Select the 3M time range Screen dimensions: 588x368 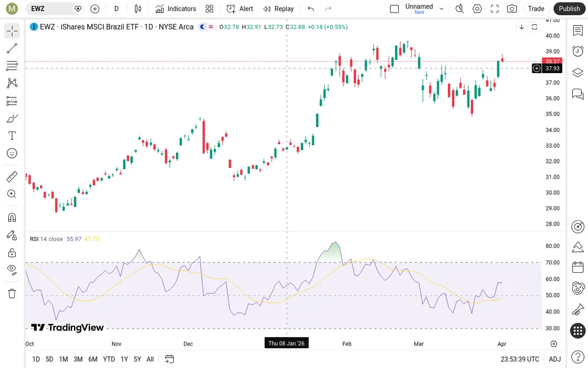click(x=78, y=359)
